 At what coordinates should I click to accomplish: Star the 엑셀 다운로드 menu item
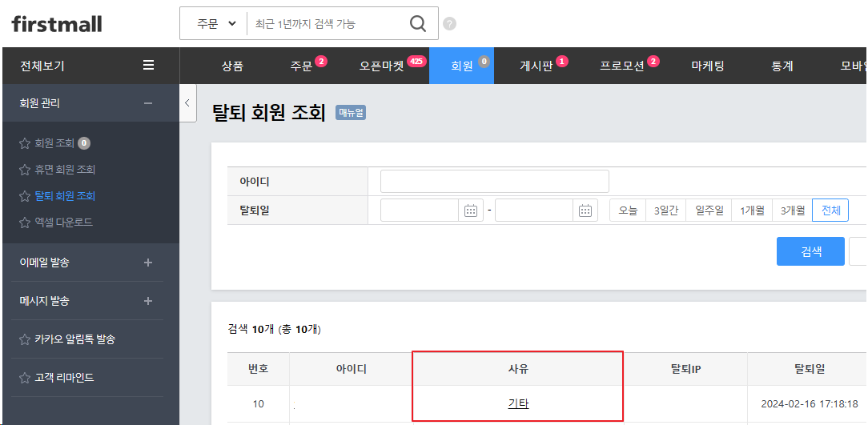(24, 222)
